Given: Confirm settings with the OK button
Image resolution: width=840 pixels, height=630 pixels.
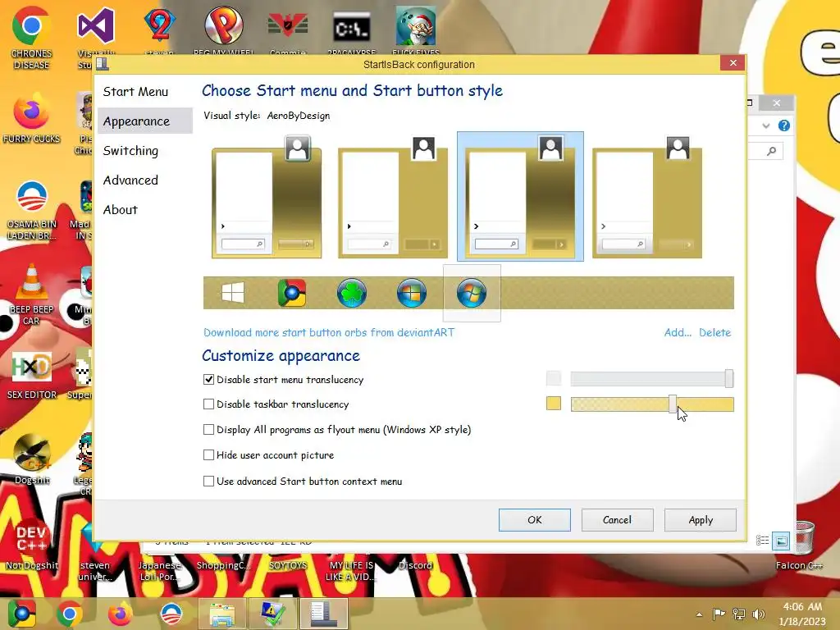Looking at the screenshot, I should pyautogui.click(x=535, y=519).
